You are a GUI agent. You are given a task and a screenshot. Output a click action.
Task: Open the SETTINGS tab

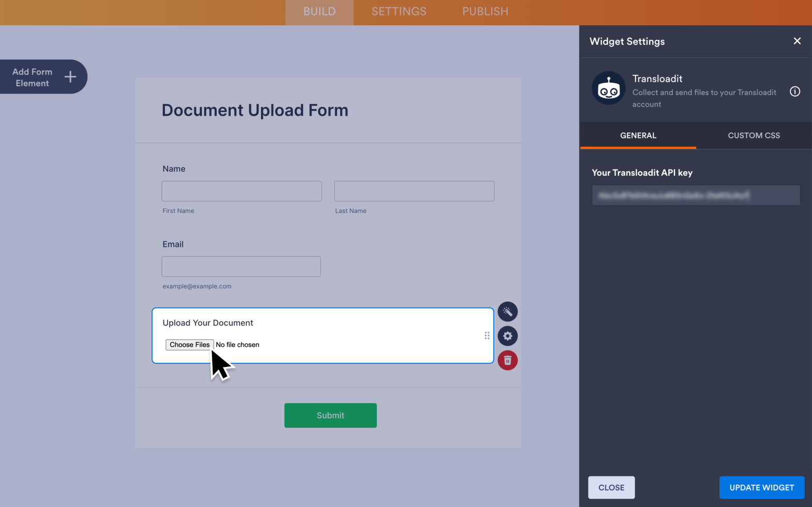[399, 12]
